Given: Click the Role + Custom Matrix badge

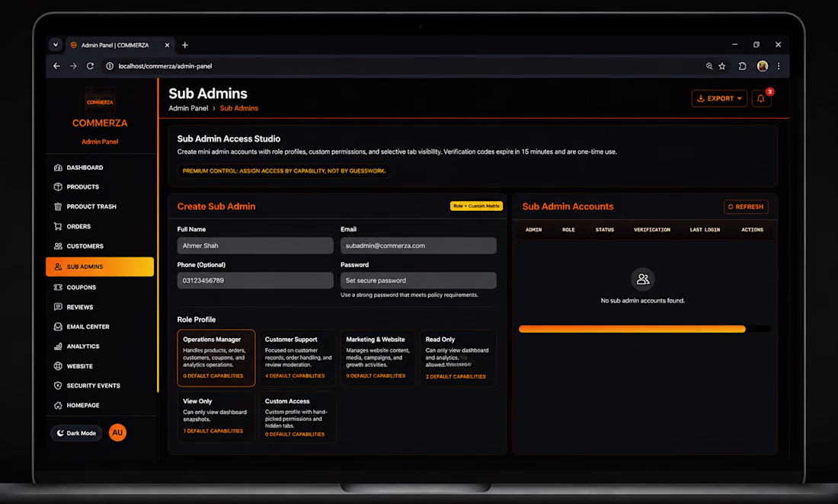Looking at the screenshot, I should pyautogui.click(x=476, y=206).
